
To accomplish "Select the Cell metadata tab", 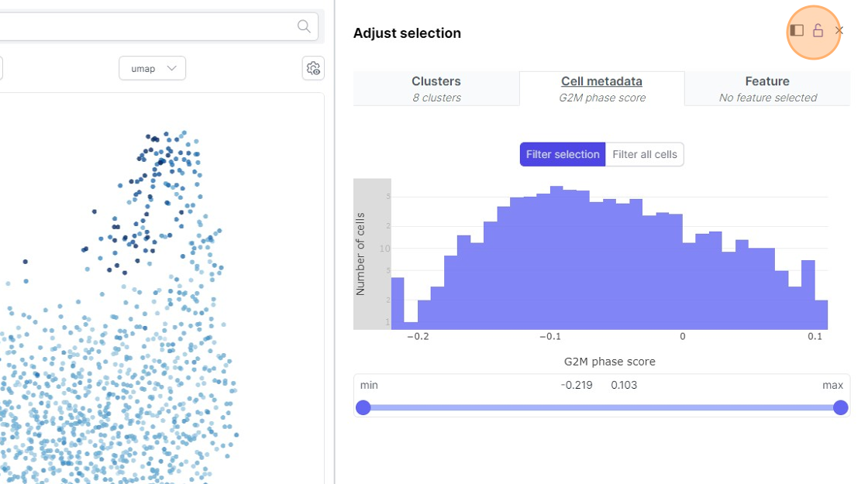I will point(601,88).
